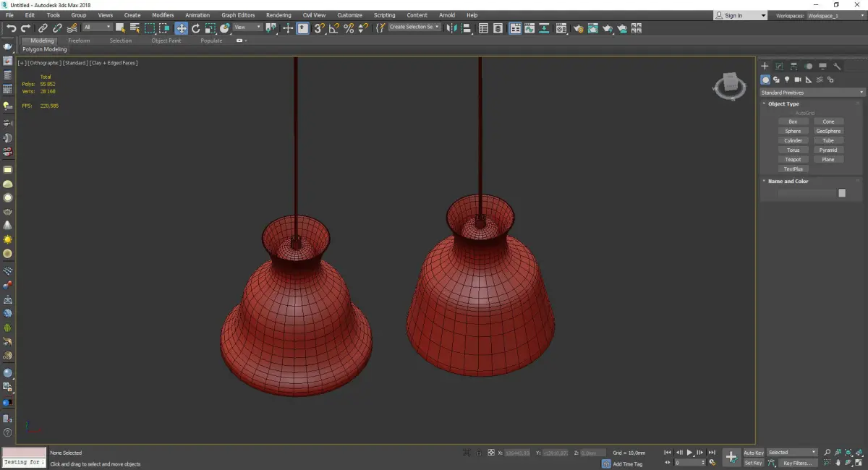Select the Select and Link tool
This screenshot has width=868, height=470.
pos(43,28)
